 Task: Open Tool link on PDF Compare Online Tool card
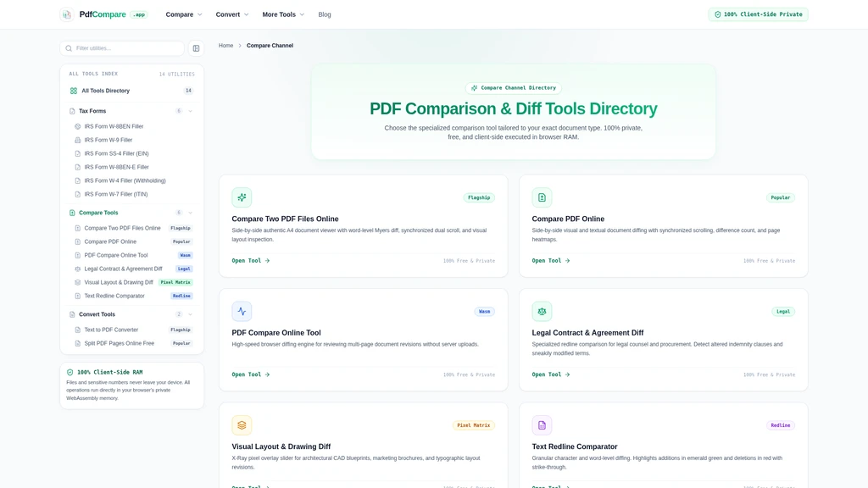pos(251,374)
